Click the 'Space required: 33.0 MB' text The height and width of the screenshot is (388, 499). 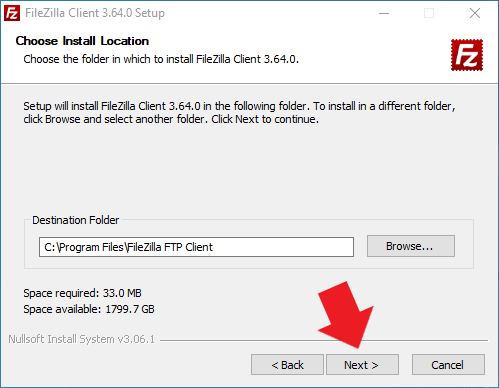point(82,293)
